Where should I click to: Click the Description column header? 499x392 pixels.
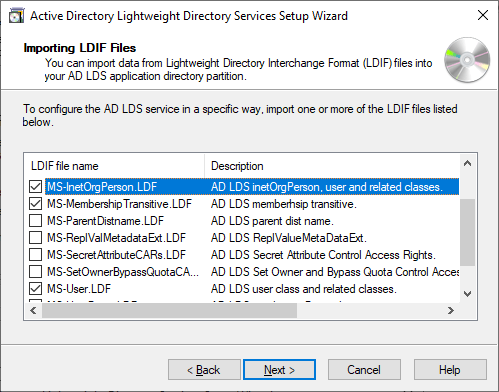point(332,166)
